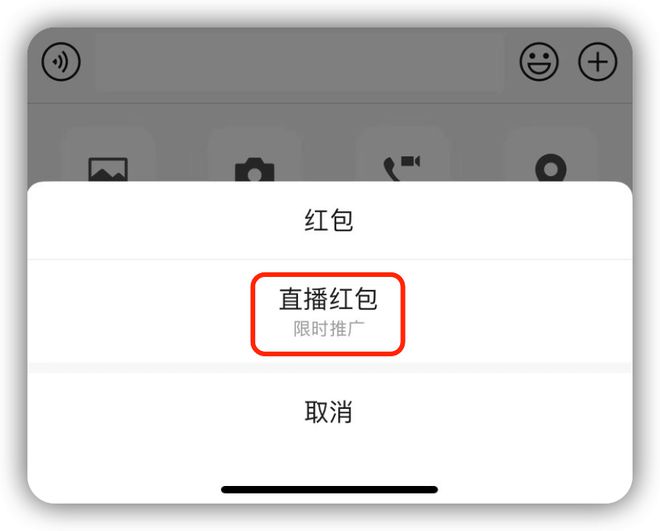Tap the black home indicator bar

[329, 489]
